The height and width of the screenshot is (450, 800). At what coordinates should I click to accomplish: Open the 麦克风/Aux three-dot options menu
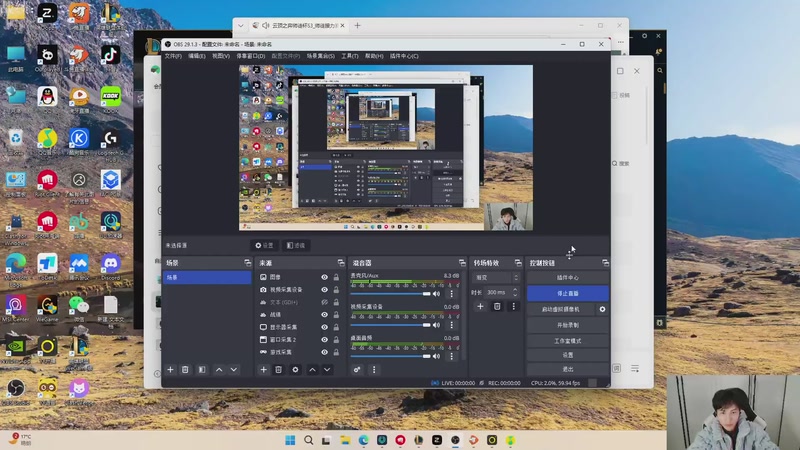point(454,294)
